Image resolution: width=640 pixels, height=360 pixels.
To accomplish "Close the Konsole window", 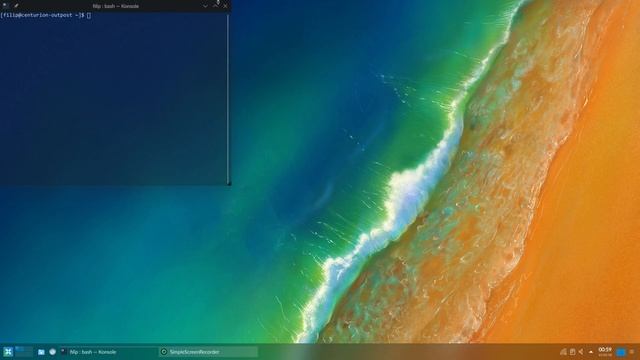I will click(x=225, y=6).
